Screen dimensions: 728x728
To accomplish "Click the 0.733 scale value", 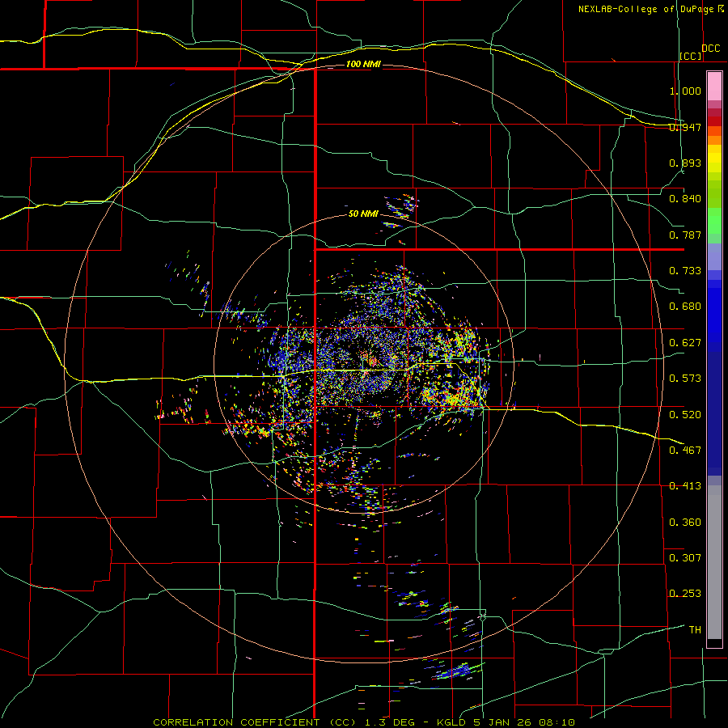I will 685,271.
